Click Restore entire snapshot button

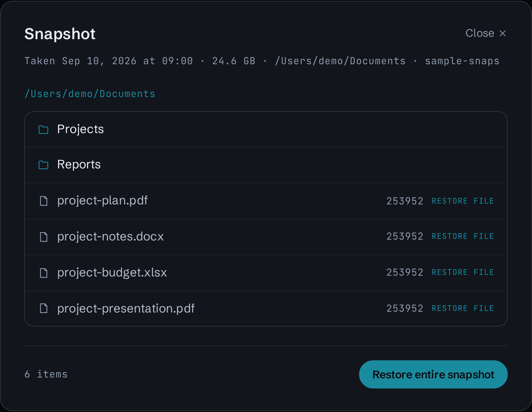click(x=433, y=374)
